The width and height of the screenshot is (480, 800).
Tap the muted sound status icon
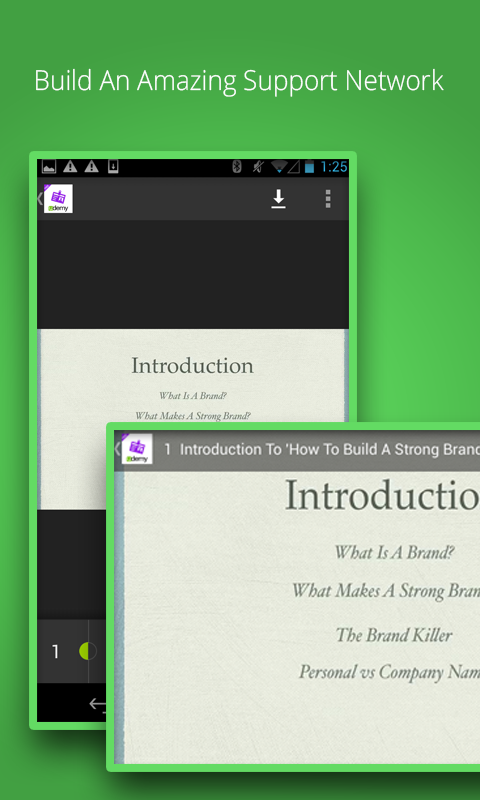point(258,166)
